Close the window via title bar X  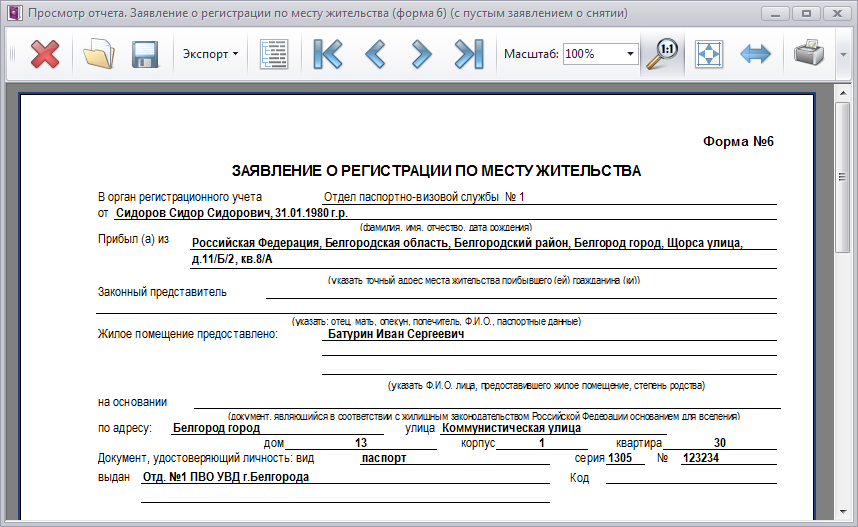click(837, 13)
